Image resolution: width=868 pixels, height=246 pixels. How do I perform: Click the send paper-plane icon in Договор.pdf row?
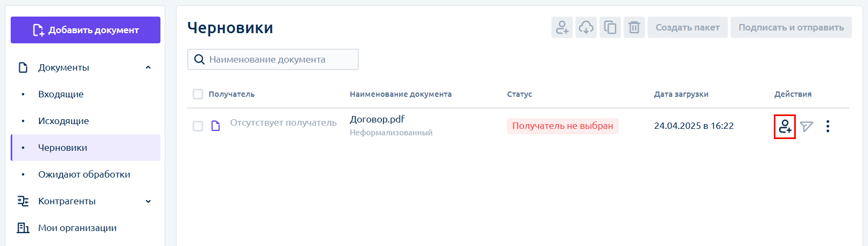(x=806, y=126)
